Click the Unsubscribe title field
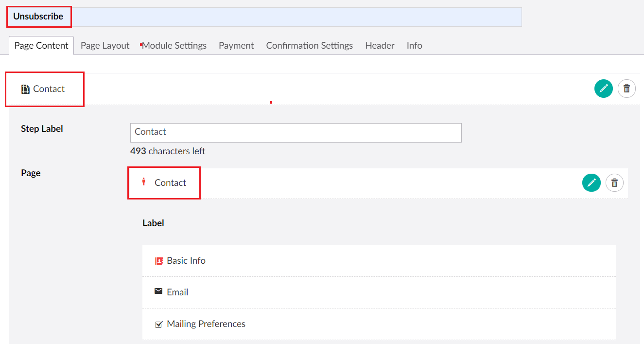This screenshot has height=344, width=644. pyautogui.click(x=292, y=17)
